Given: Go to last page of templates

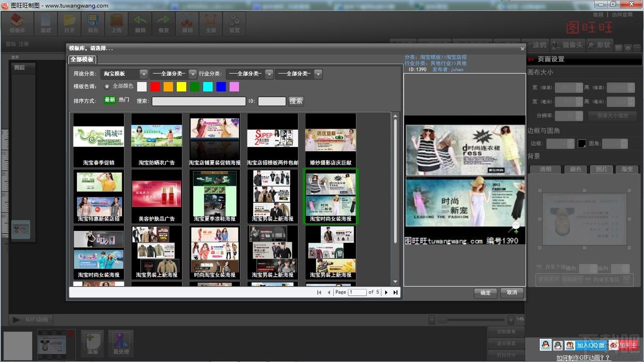Looking at the screenshot, I should point(395,292).
